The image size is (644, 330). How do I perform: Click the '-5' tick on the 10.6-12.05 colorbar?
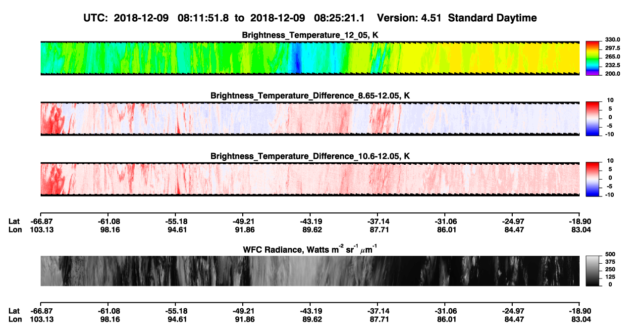(610, 186)
